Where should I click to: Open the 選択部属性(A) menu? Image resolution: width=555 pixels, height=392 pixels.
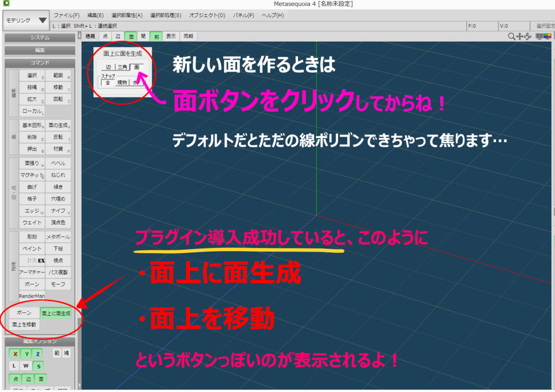(127, 15)
